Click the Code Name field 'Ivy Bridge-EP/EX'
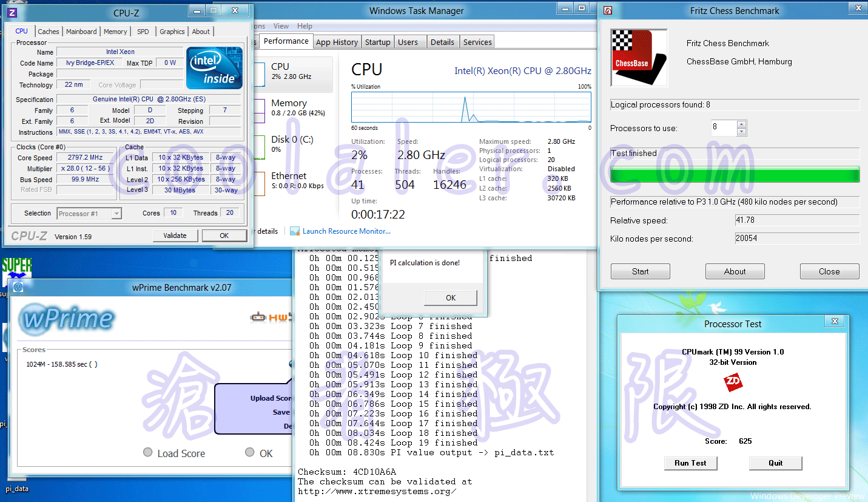Image resolution: width=868 pixels, height=502 pixels. click(89, 63)
